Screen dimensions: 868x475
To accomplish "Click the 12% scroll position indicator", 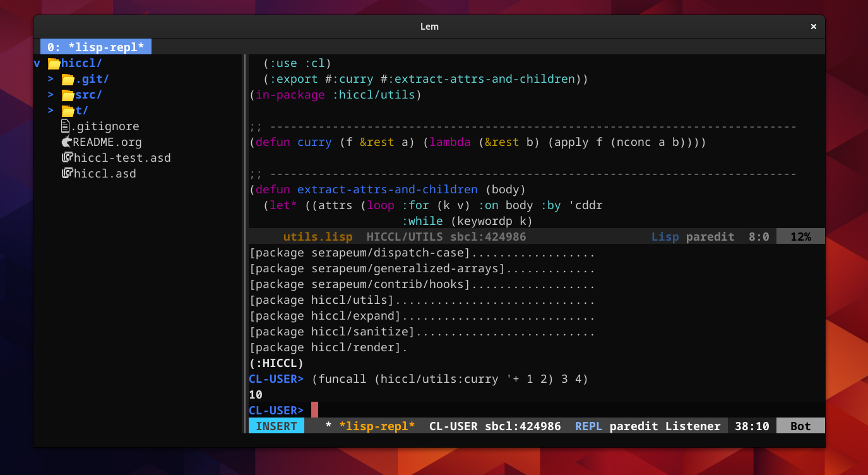I will pos(800,236).
